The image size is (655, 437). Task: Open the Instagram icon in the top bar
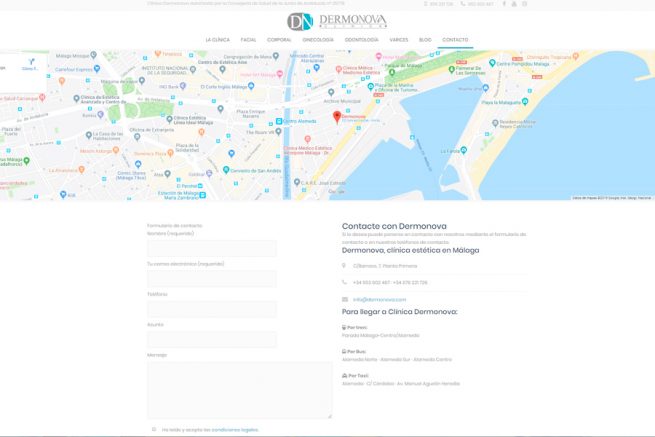click(x=525, y=4)
